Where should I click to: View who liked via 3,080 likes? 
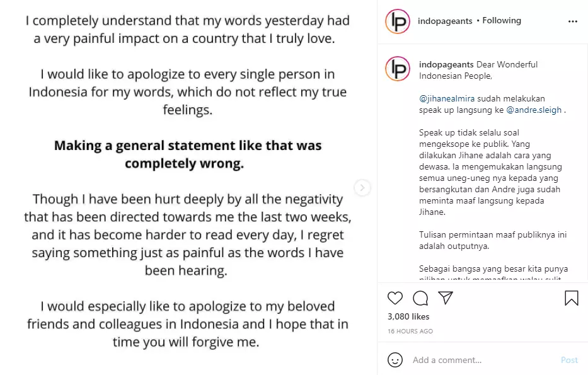pyautogui.click(x=408, y=316)
